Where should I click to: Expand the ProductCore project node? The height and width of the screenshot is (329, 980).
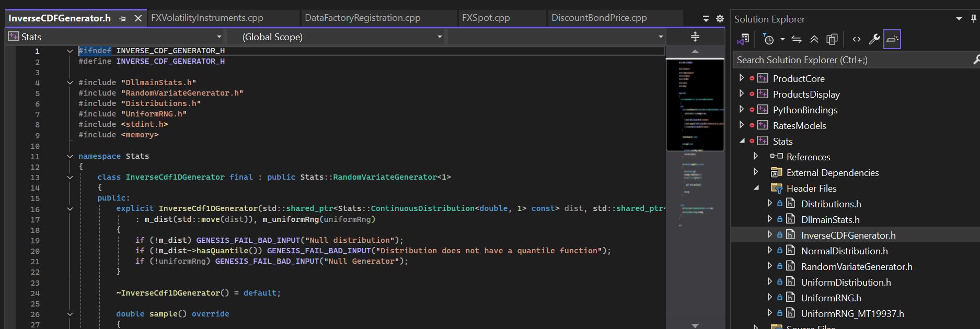tap(741, 78)
